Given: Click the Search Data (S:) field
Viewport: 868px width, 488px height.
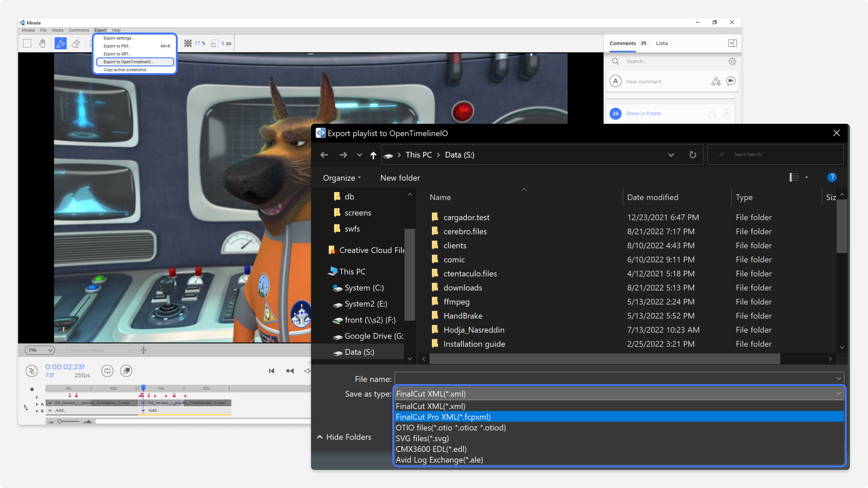Looking at the screenshot, I should pyautogui.click(x=776, y=155).
